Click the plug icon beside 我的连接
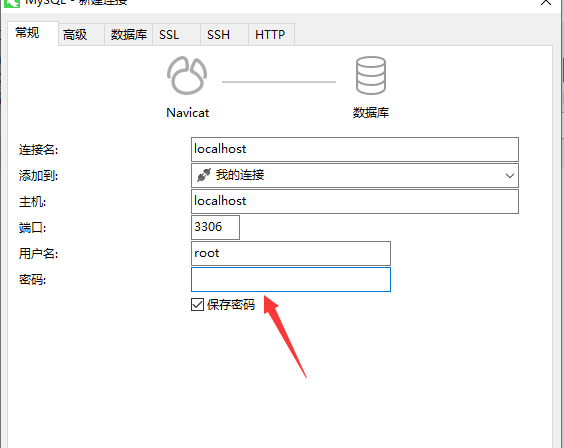The height and width of the screenshot is (448, 564). pyautogui.click(x=204, y=175)
